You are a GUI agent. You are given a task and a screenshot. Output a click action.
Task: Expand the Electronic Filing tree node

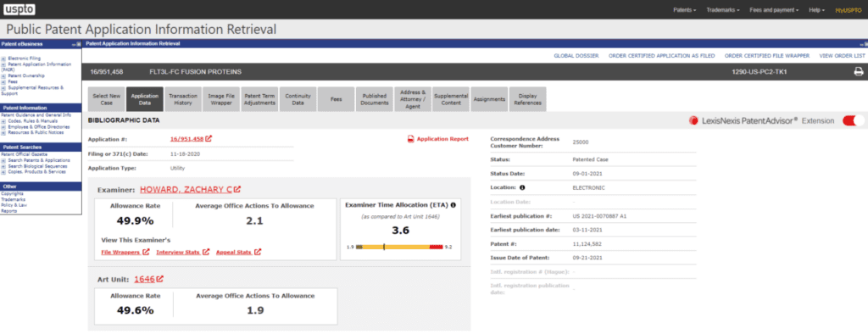point(3,58)
